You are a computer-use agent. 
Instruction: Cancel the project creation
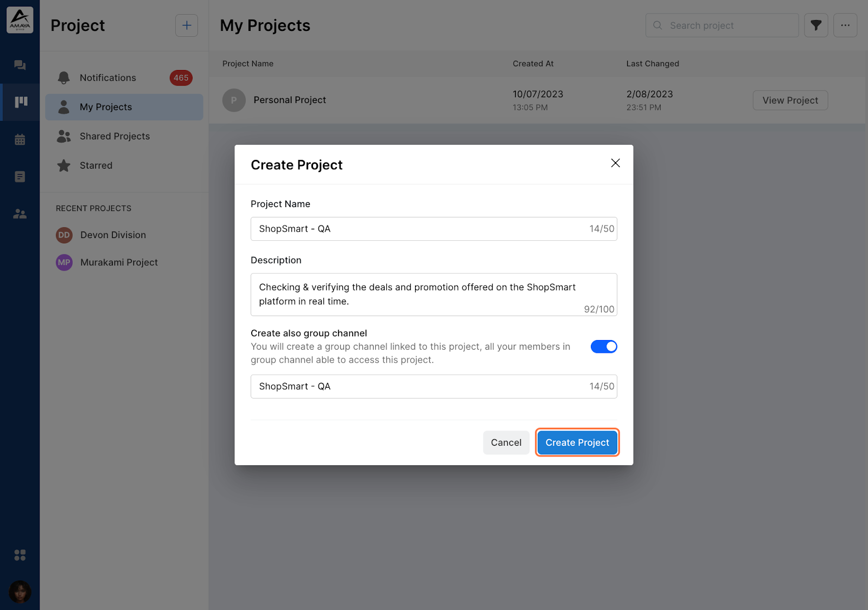(506, 442)
